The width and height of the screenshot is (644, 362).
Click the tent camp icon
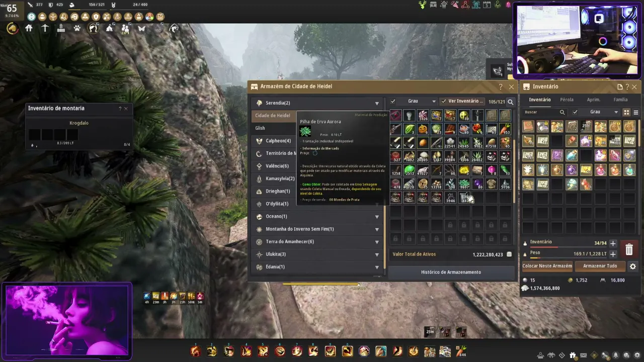(x=109, y=29)
